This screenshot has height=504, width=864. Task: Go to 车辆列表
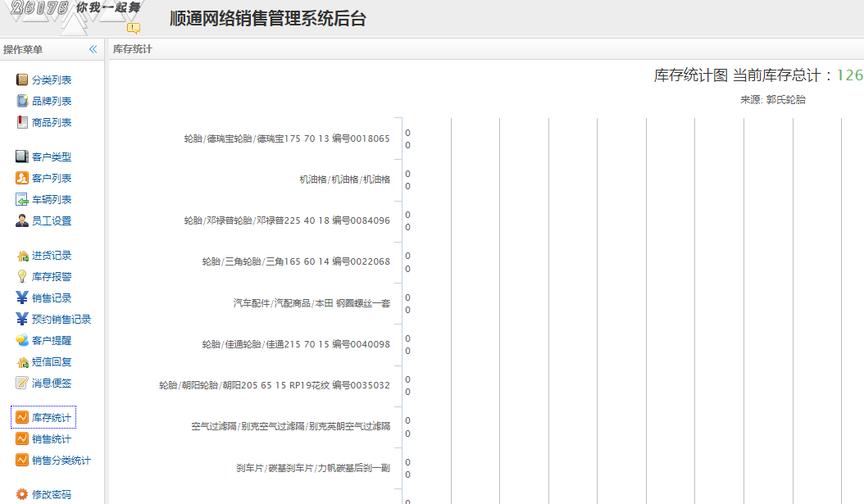[x=51, y=200]
